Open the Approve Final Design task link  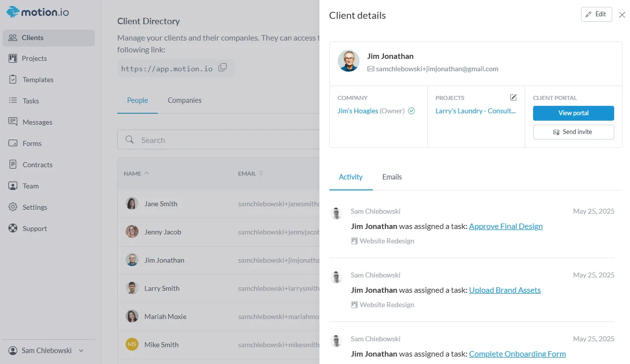click(506, 226)
